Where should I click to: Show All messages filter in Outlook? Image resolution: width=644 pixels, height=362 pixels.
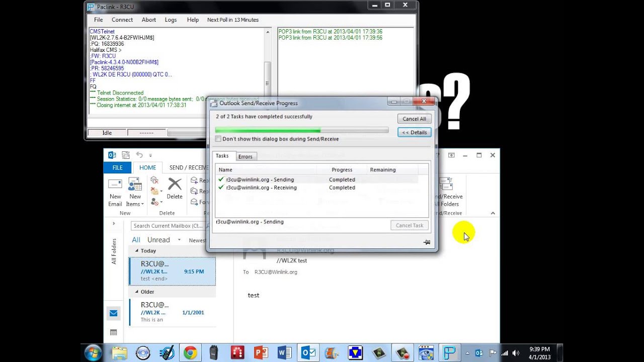[x=136, y=240]
